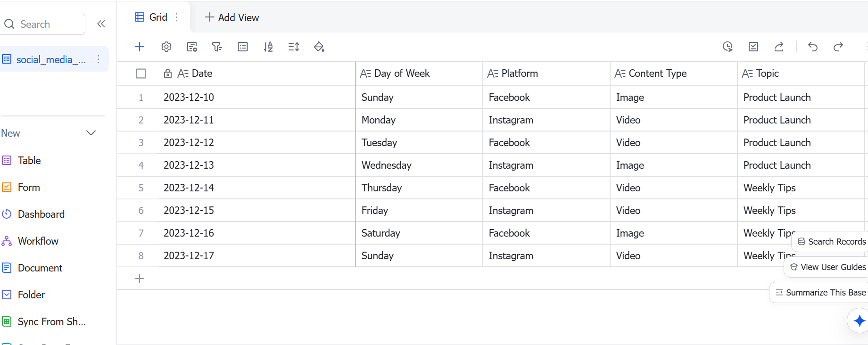Click Summarize This Base button

(820, 292)
